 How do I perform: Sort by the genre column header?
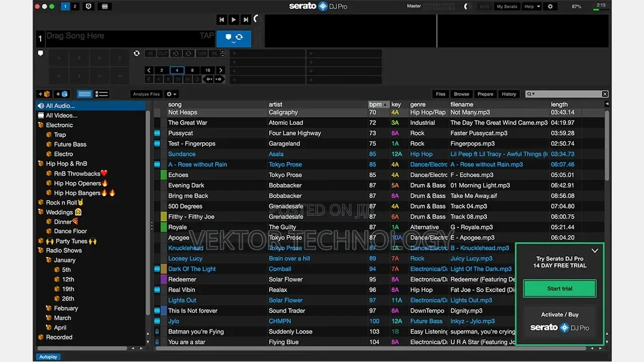click(428, 105)
